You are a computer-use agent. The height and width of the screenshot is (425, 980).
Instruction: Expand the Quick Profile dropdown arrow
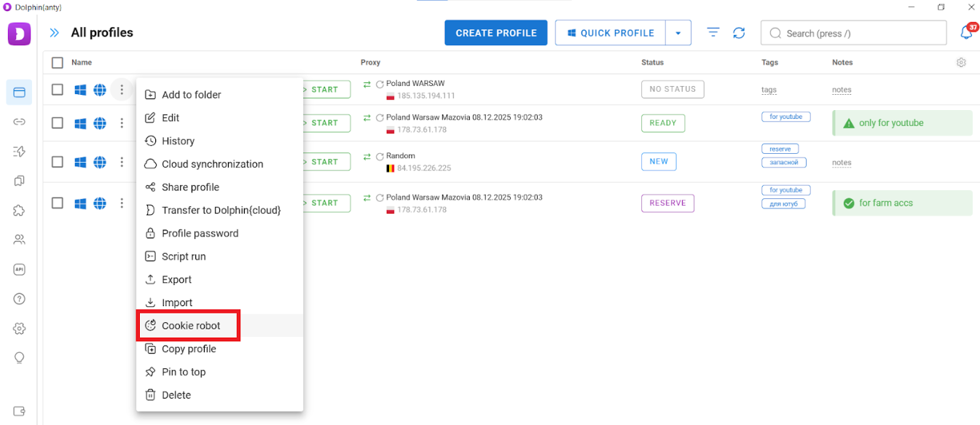[x=678, y=33]
